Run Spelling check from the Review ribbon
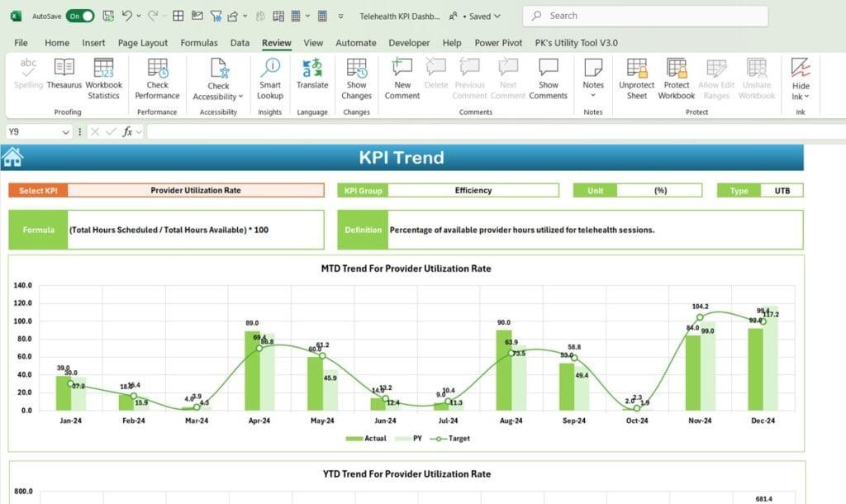Screen dimensions: 846x504 (27, 78)
